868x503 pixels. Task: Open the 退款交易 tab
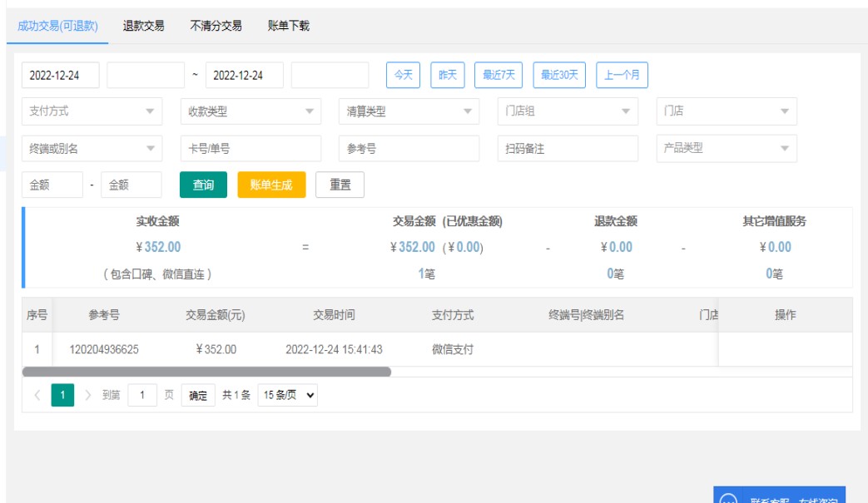tap(143, 26)
